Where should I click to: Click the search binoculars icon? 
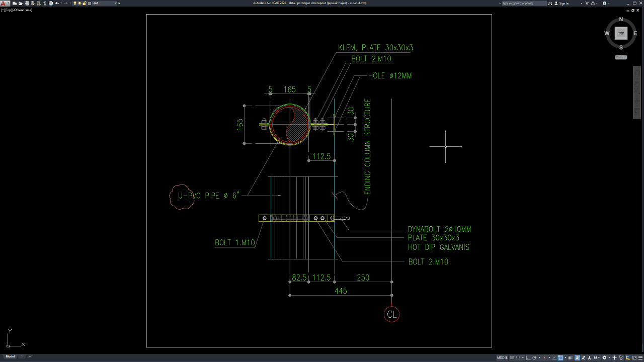click(x=550, y=3)
